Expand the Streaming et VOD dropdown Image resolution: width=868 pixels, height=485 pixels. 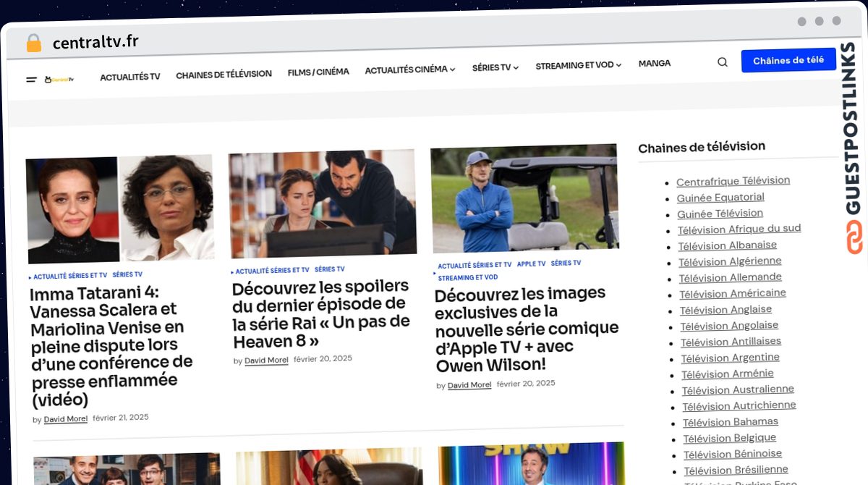[x=579, y=65]
